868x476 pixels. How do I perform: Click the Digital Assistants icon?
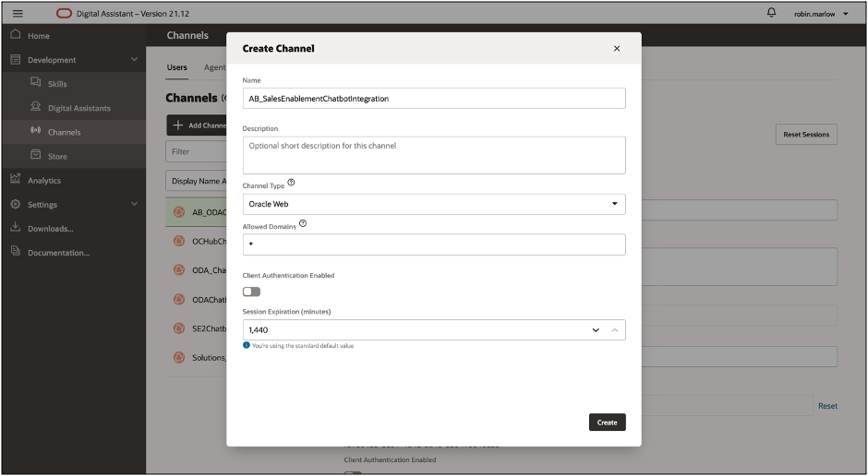click(x=35, y=106)
